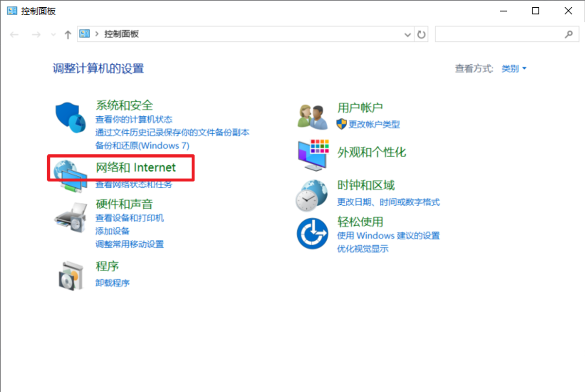
Task: Close the Control Panel window
Action: 568,11
